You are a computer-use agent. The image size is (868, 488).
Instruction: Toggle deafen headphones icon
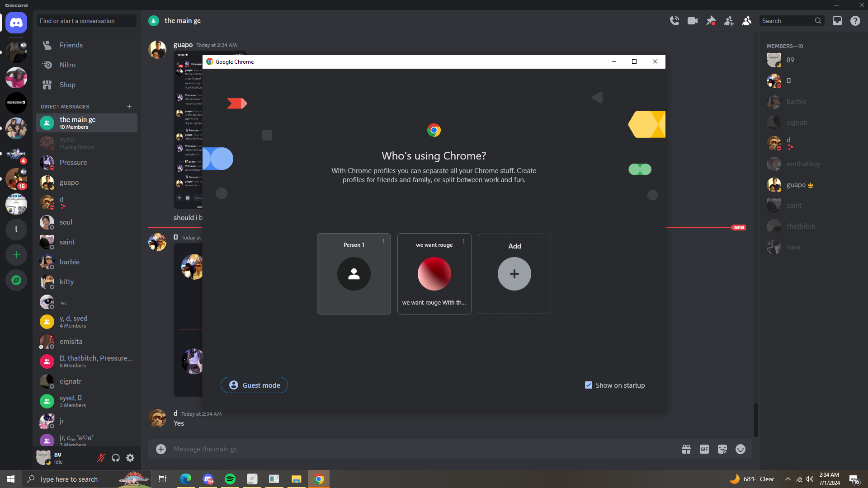[116, 458]
